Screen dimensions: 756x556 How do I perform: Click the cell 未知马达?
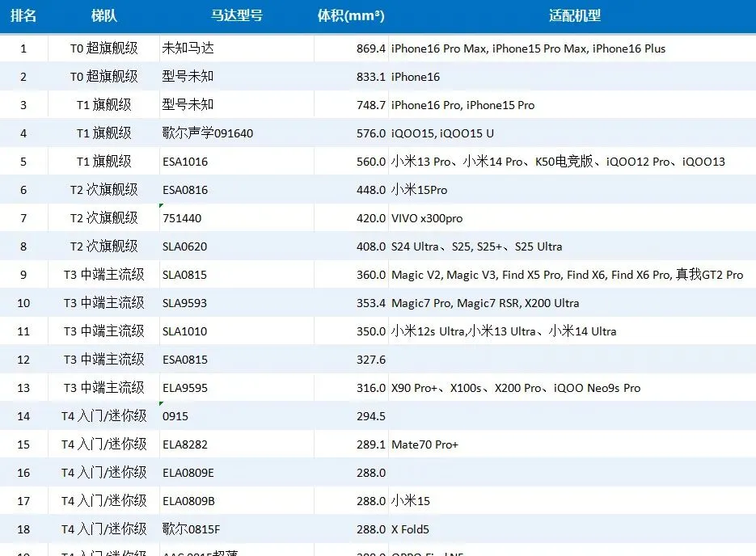(188, 48)
